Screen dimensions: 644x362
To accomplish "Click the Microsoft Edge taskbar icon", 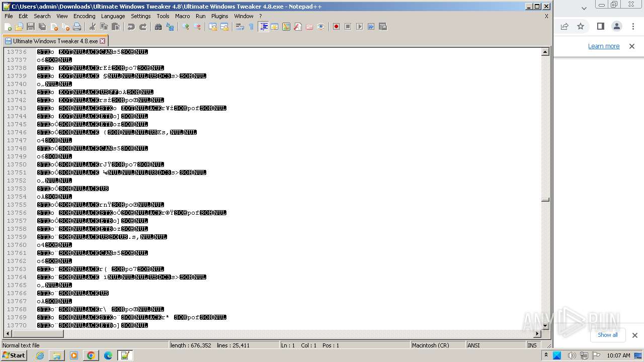I will click(x=108, y=355).
